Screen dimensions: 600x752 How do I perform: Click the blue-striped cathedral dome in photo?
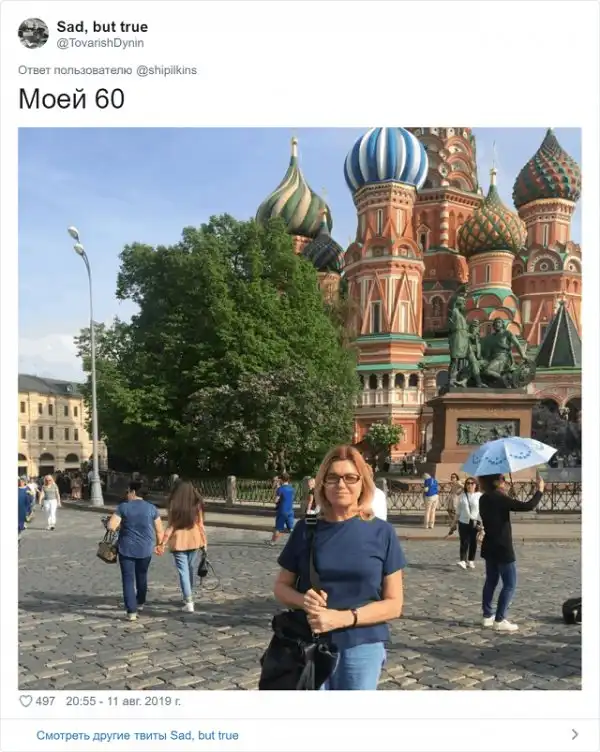point(386,158)
